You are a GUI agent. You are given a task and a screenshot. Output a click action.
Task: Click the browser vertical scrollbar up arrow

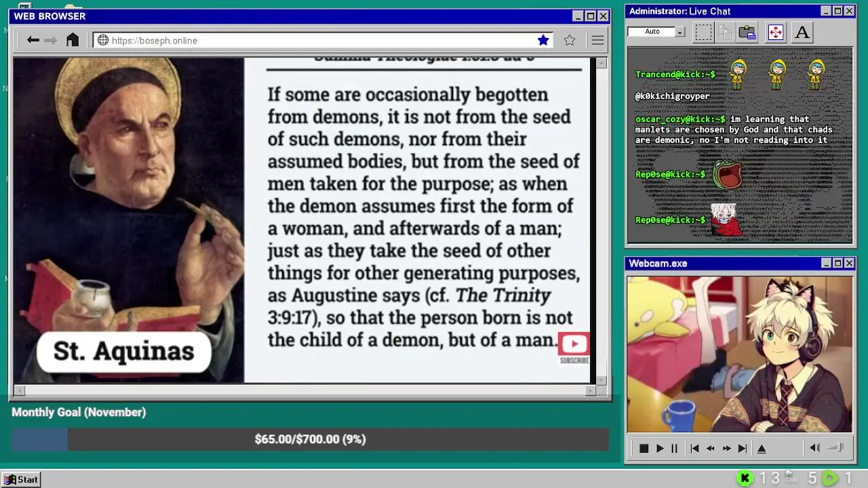(x=601, y=62)
